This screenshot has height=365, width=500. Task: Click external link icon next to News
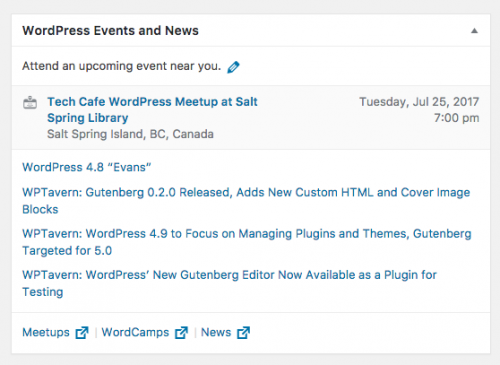point(243,332)
